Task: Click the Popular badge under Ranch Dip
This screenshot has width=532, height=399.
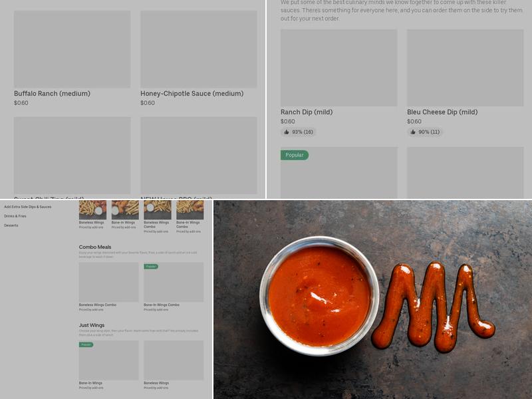Action: pyautogui.click(x=295, y=155)
